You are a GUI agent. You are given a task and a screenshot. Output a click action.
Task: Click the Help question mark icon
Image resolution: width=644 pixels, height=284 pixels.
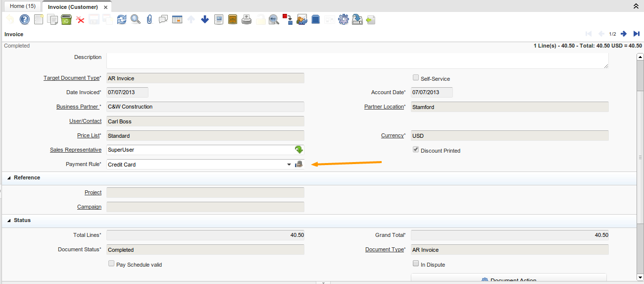click(24, 20)
